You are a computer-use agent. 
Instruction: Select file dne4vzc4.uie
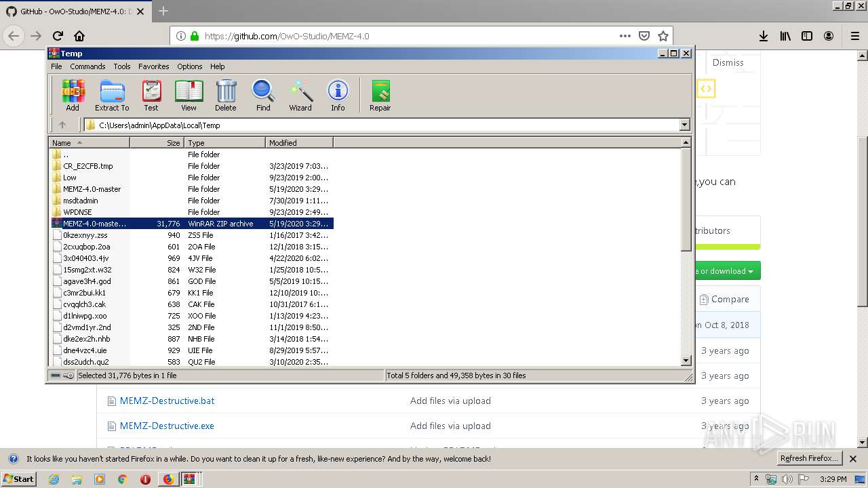(x=191, y=350)
